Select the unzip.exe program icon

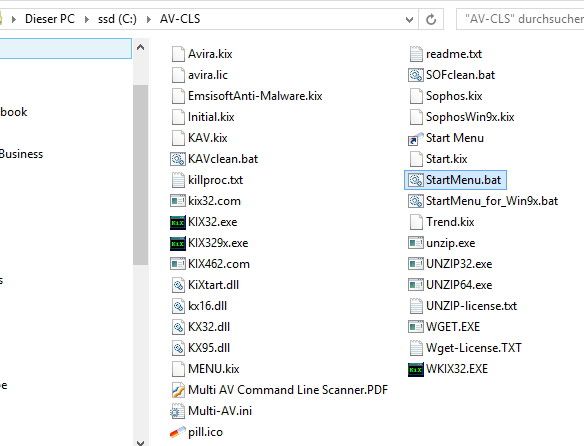[416, 243]
